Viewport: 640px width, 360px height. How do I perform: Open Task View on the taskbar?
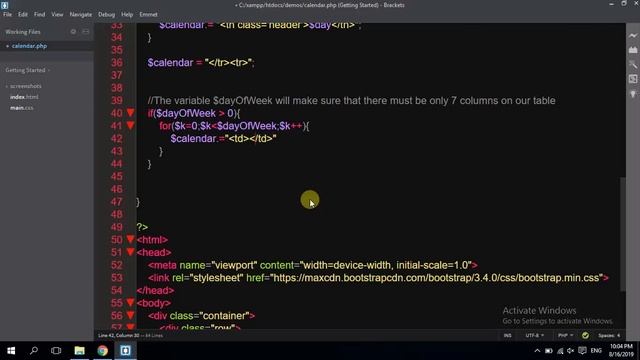[x=56, y=351]
